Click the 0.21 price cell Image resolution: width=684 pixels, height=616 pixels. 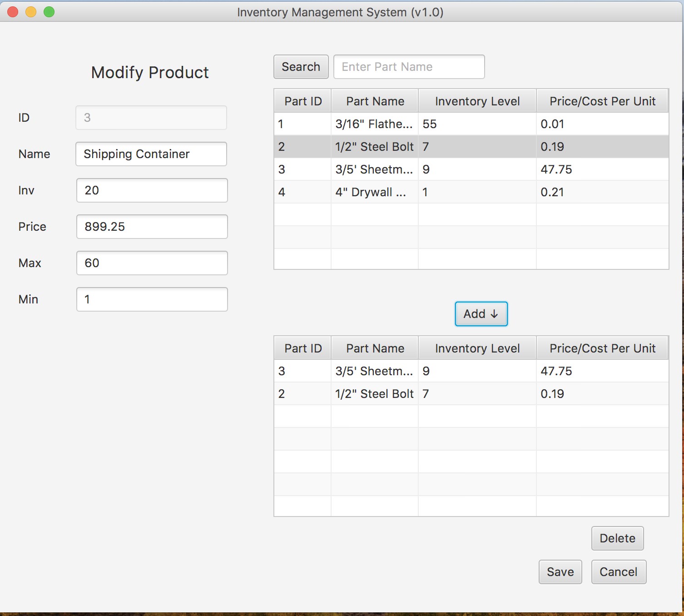(602, 192)
